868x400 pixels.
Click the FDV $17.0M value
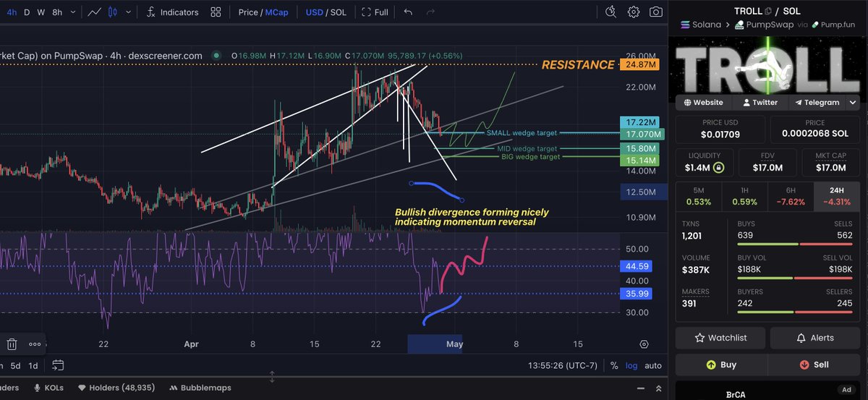[767, 168]
